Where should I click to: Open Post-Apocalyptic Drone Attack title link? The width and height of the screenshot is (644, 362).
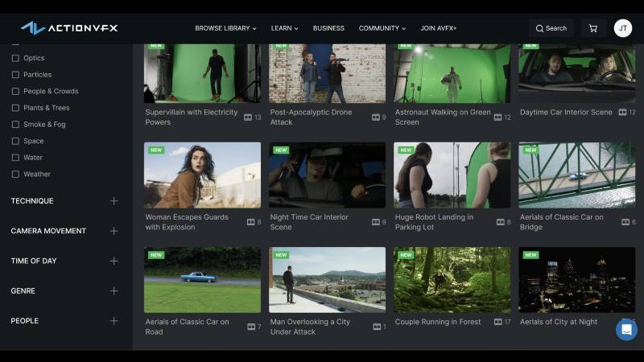click(311, 117)
